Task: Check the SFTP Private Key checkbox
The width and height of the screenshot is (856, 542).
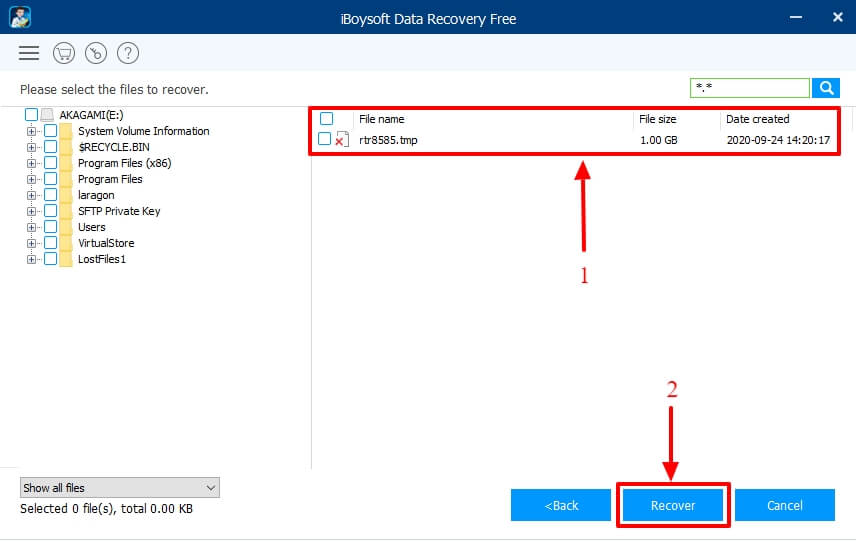Action: (50, 211)
